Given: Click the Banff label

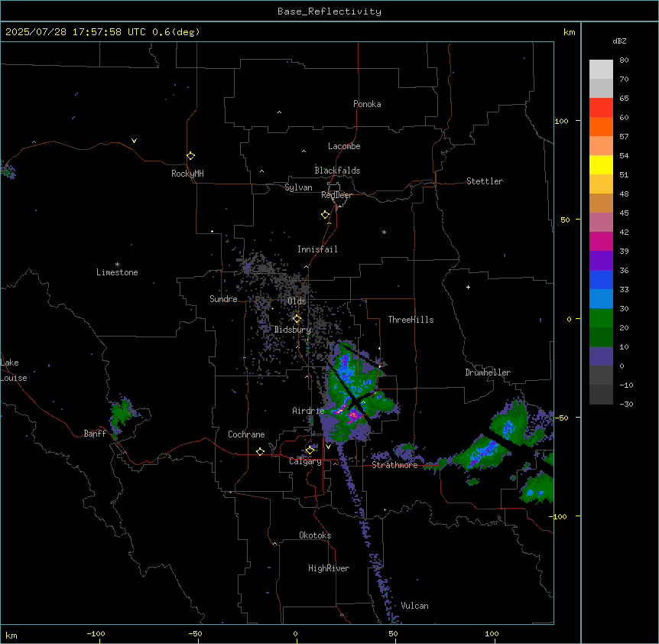Looking at the screenshot, I should click(95, 434).
